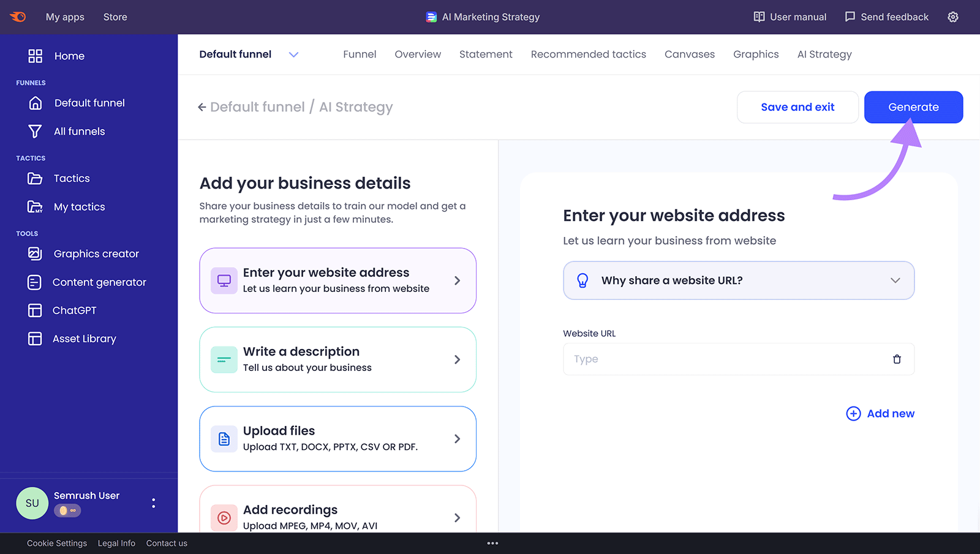980x554 pixels.
Task: Clear the Website URL field with trash icon
Action: click(897, 359)
